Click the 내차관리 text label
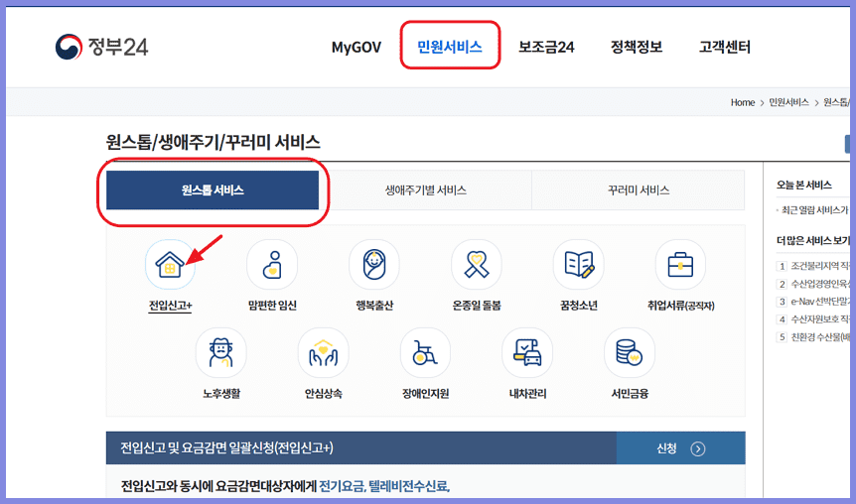The height and width of the screenshot is (504, 856). 527,393
